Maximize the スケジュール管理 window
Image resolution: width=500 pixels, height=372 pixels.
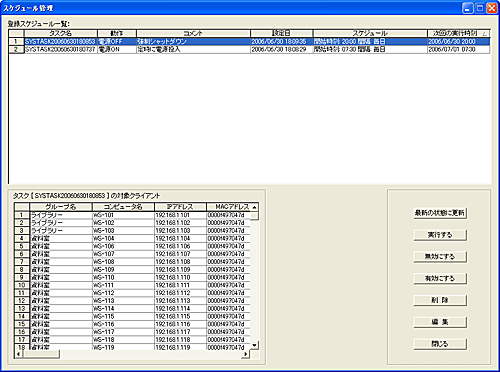coord(480,8)
